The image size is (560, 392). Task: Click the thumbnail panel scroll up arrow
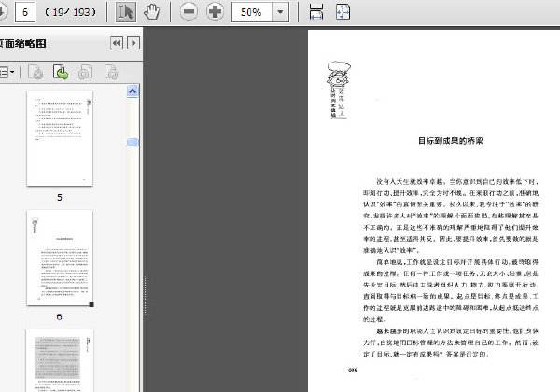pos(133,91)
